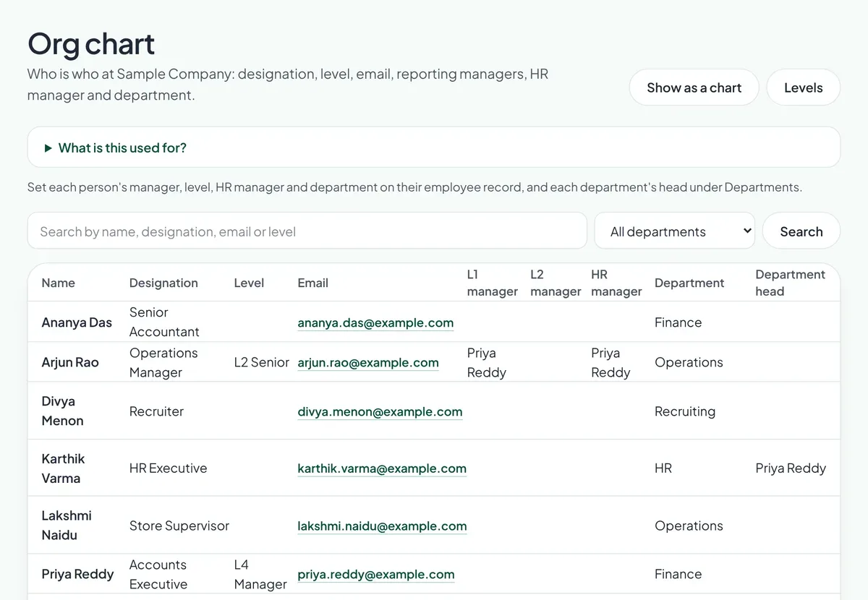Select the name Ananya Das

pyautogui.click(x=77, y=322)
